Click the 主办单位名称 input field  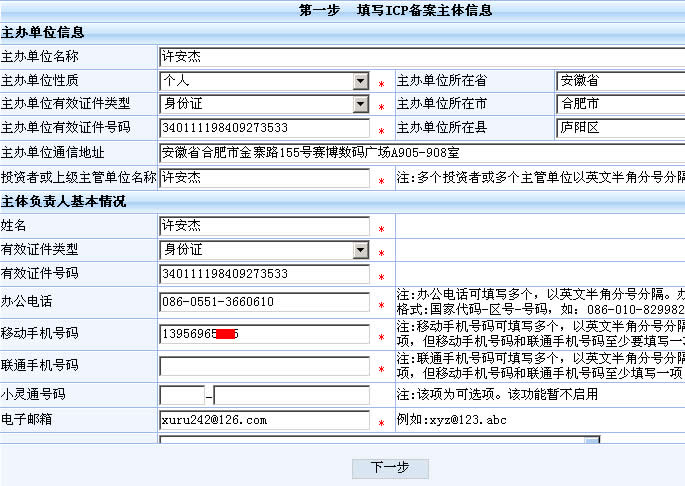click(420, 57)
